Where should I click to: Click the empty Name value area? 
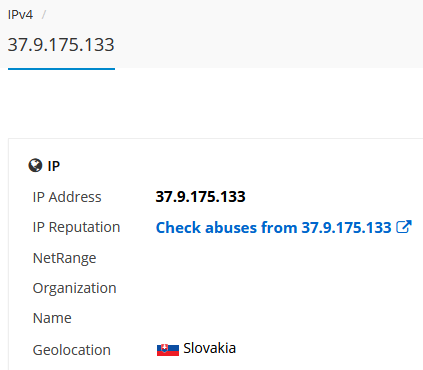tap(283, 318)
